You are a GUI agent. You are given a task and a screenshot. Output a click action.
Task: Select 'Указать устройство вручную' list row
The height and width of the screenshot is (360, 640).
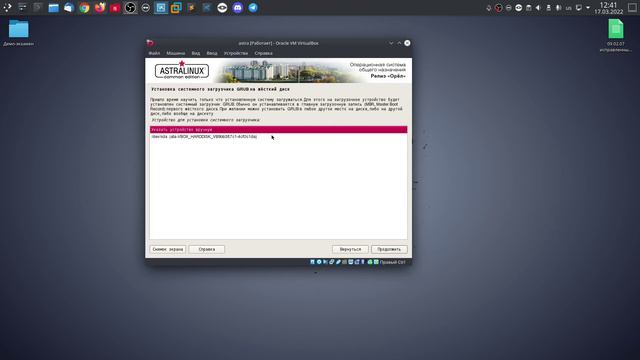point(278,129)
